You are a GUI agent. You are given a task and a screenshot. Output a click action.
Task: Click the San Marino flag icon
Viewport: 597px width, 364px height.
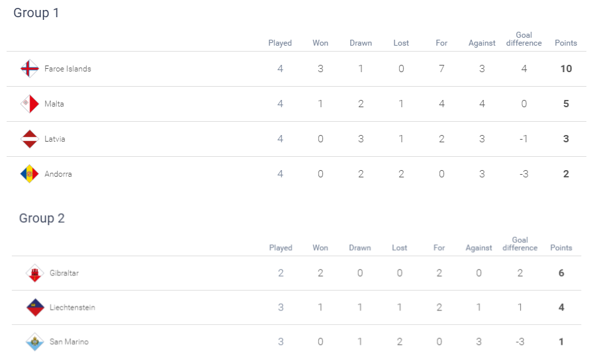click(34, 341)
